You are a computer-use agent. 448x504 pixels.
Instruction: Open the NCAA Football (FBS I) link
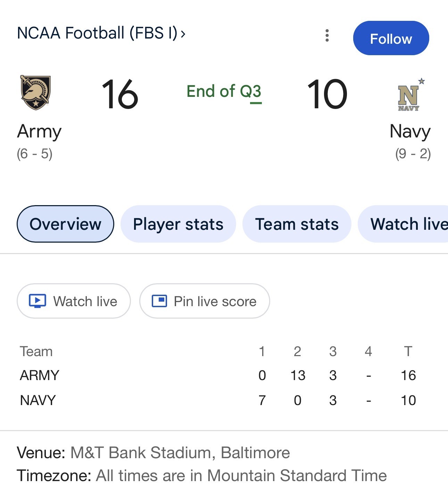97,33
